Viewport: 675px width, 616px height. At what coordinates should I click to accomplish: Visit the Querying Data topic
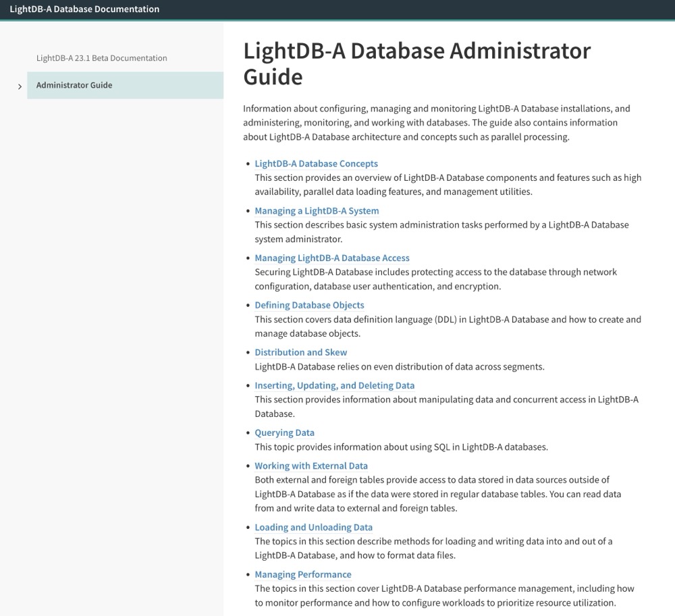(284, 432)
